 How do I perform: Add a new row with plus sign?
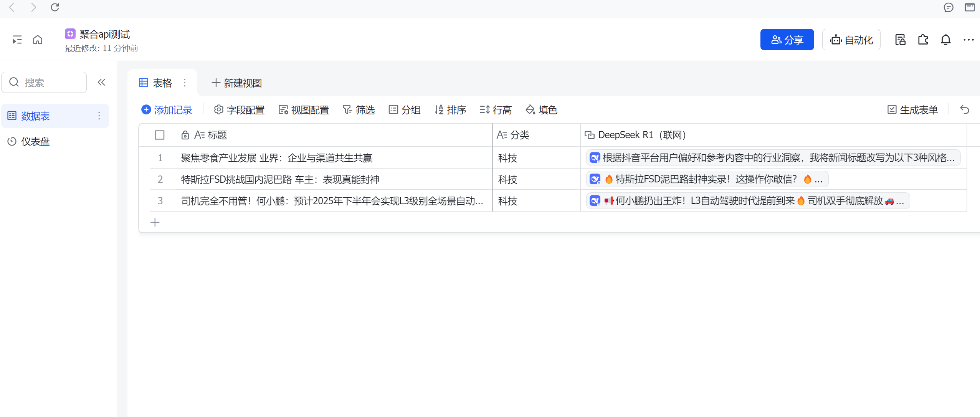(155, 222)
